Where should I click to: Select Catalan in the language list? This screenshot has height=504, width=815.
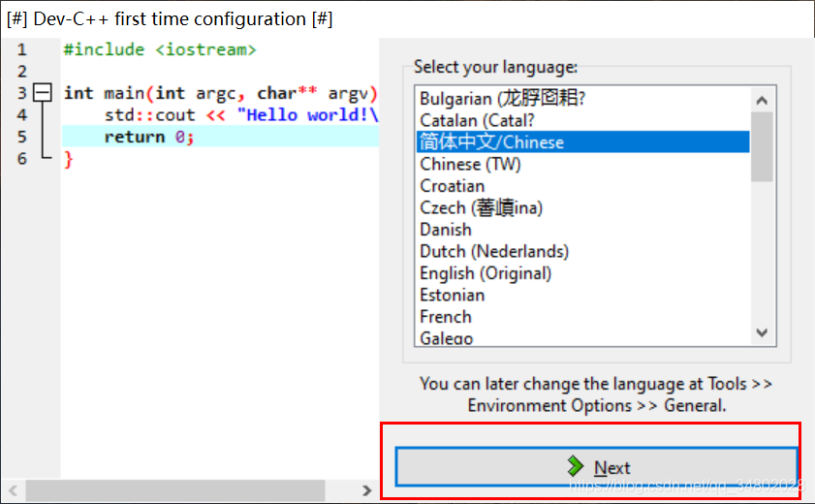[x=583, y=120]
